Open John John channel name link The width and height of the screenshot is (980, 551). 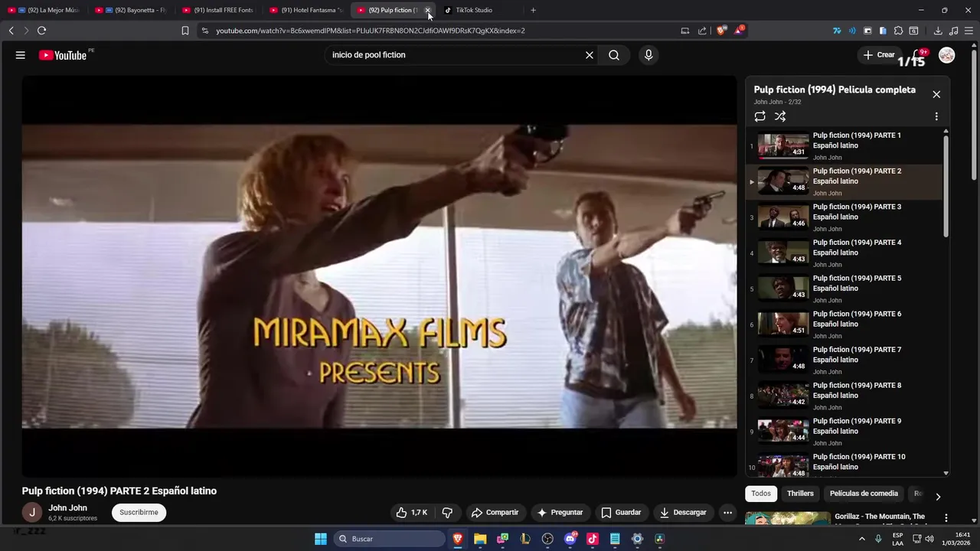point(67,508)
